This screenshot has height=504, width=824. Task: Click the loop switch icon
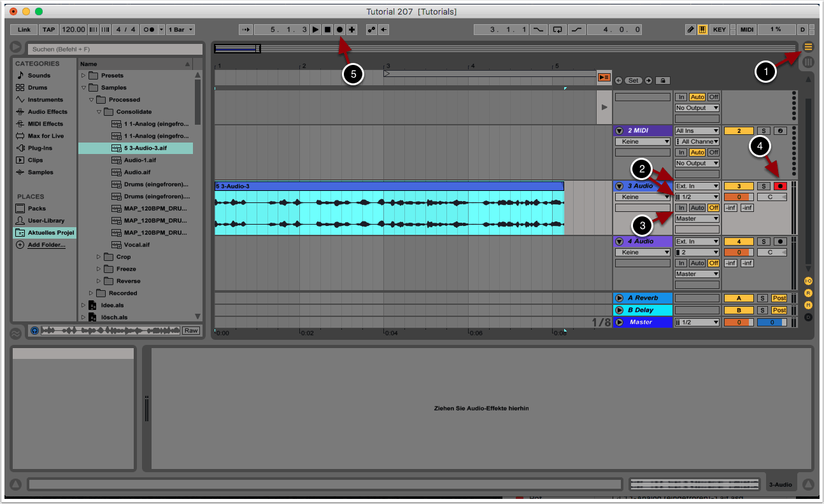tap(558, 30)
